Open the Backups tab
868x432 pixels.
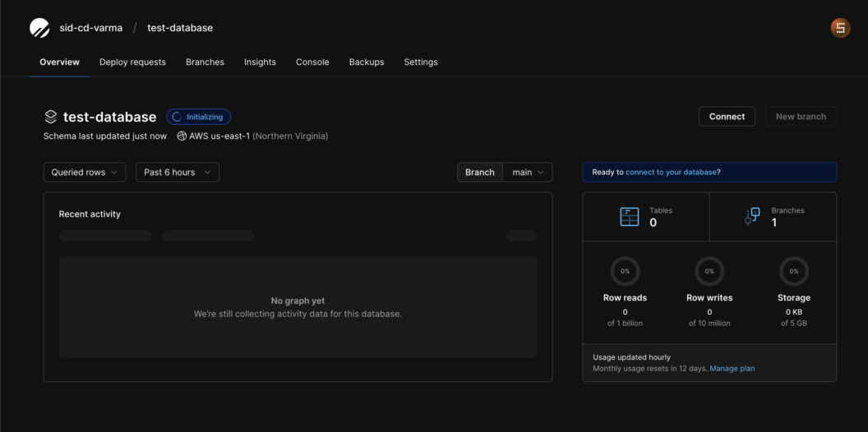(x=367, y=62)
